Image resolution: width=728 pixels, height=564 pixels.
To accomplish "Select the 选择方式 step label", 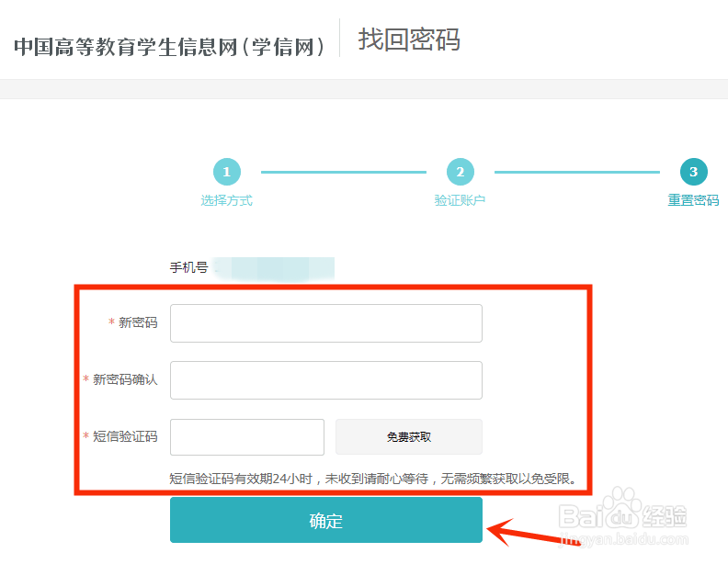I will [226, 200].
